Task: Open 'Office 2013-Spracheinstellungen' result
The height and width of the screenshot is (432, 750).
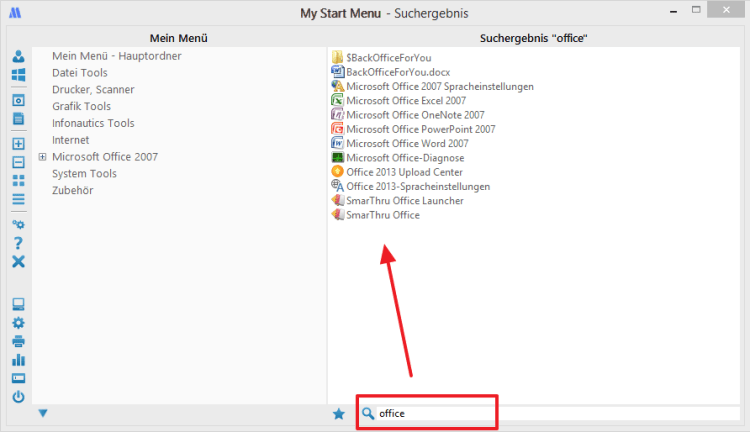Action: click(418, 187)
